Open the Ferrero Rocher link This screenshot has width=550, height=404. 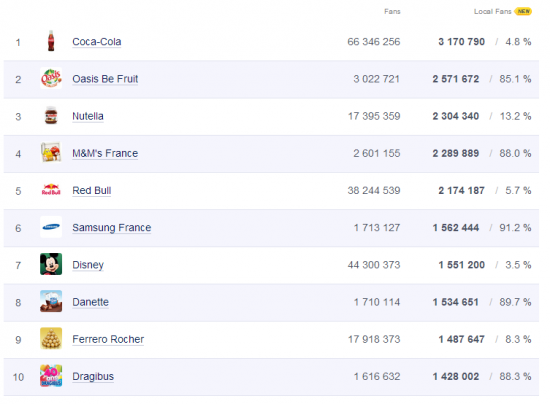(108, 339)
